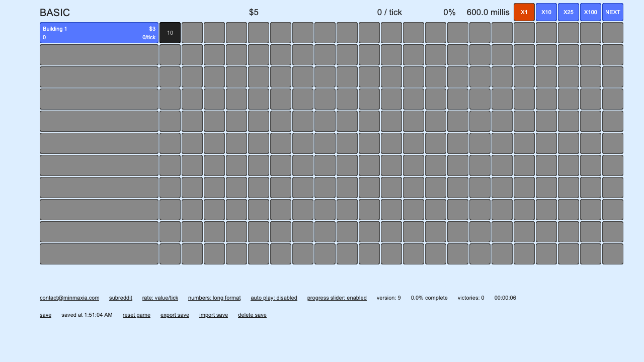Toggle the rate: value/tick setting

[160, 298]
